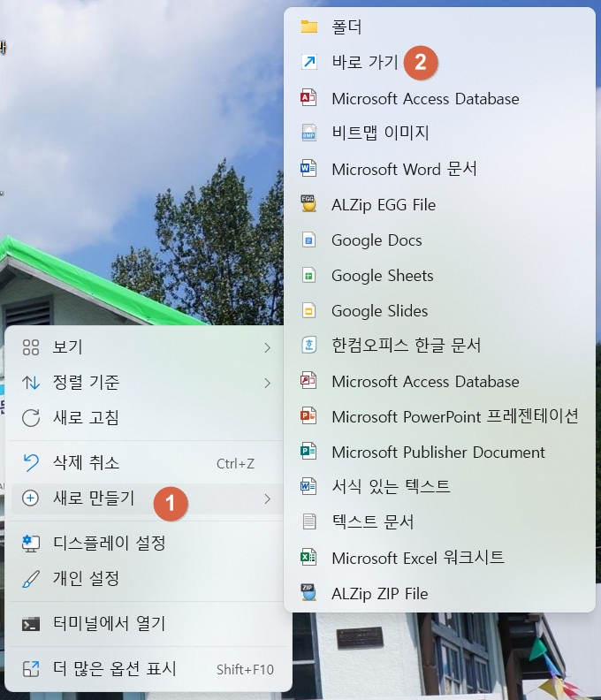Image resolution: width=601 pixels, height=700 pixels.
Task: Open the 보기 menu item
Action: (148, 346)
